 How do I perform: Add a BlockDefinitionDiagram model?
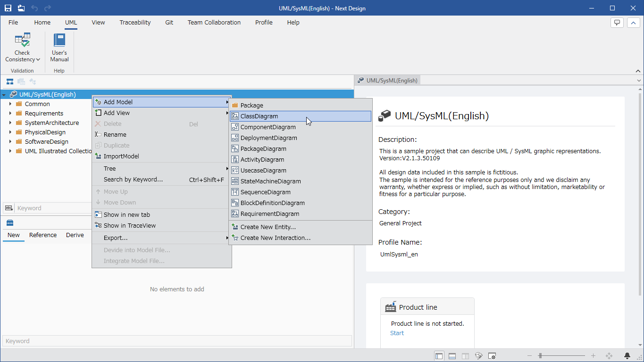click(x=301, y=203)
